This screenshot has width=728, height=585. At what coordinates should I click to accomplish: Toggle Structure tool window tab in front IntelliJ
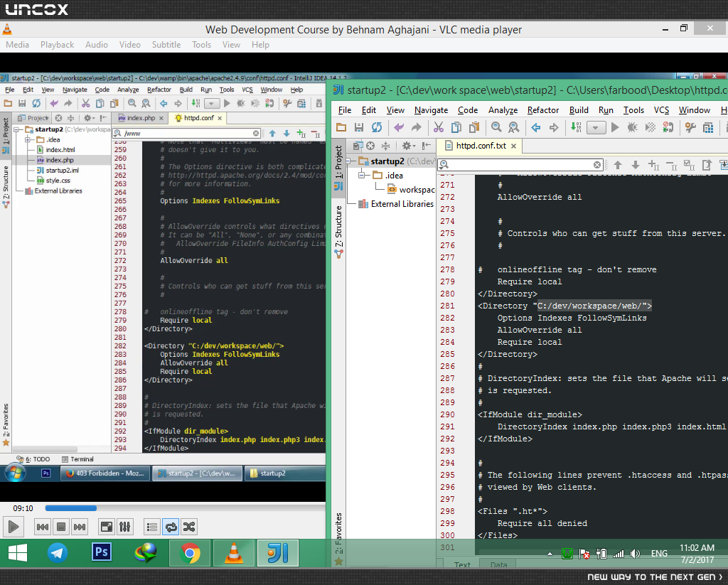click(338, 232)
